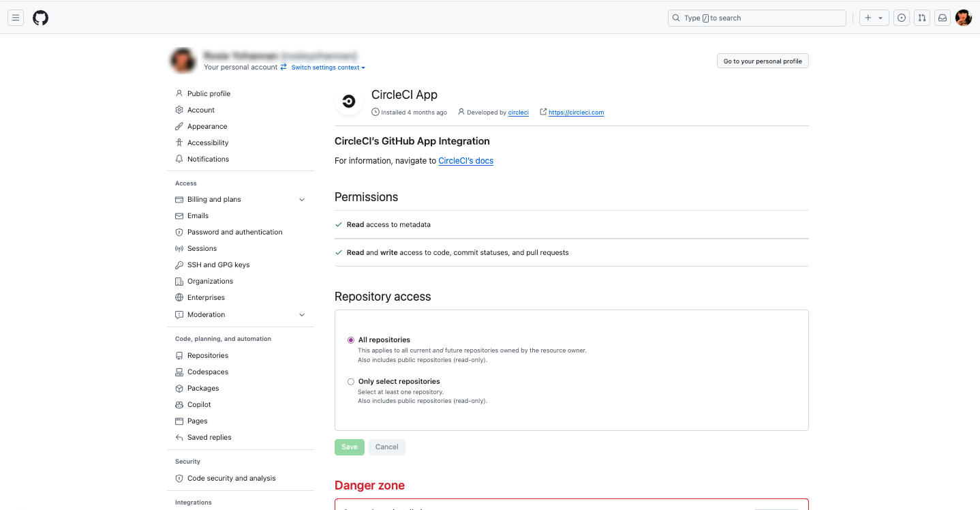
Task: Open the Codespaces settings page
Action: (x=208, y=372)
